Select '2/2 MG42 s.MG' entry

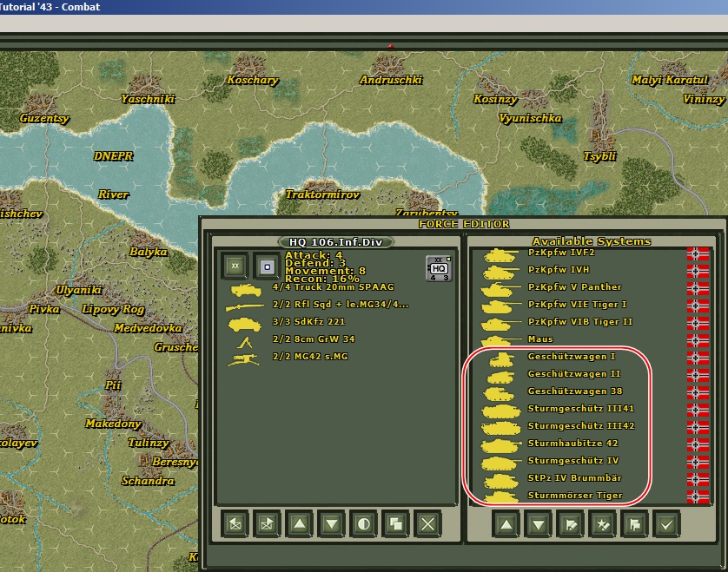click(x=310, y=356)
